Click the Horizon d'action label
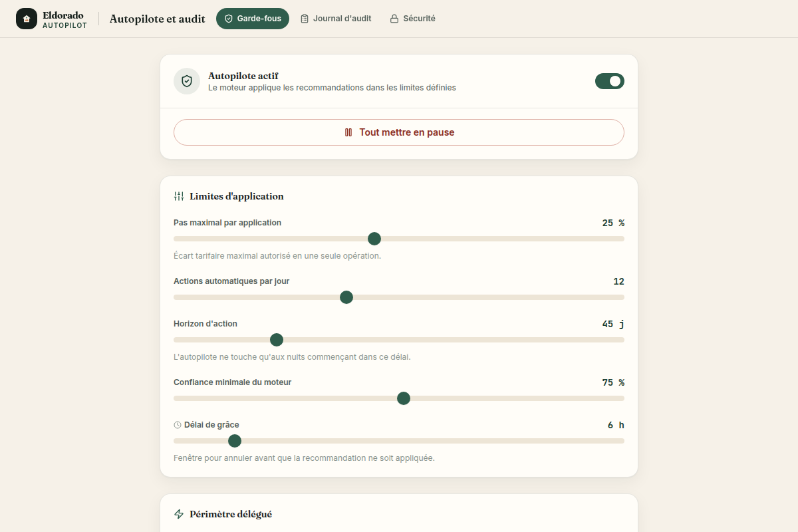 [205, 324]
